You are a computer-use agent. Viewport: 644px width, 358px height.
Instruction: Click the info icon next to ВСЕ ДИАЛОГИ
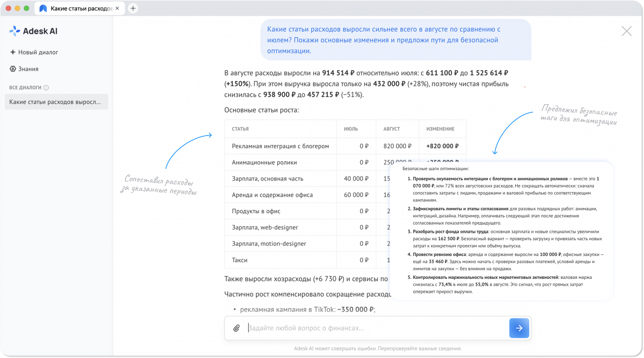(x=46, y=88)
